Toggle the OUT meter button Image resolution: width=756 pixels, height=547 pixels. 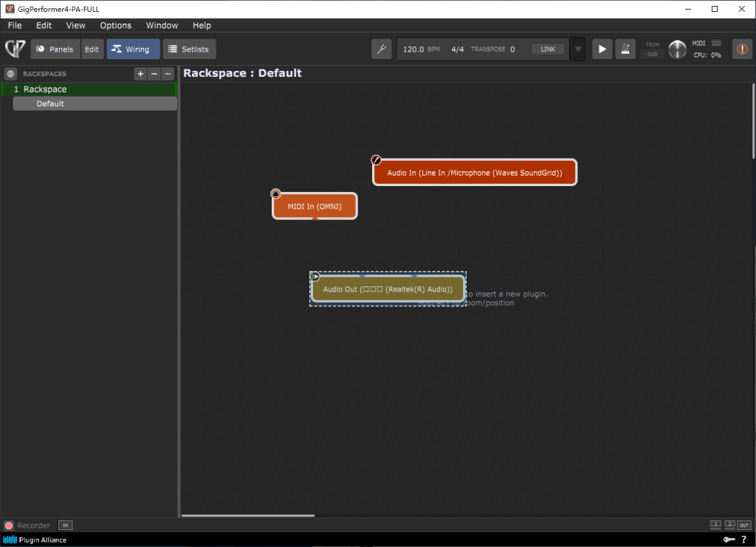744,525
